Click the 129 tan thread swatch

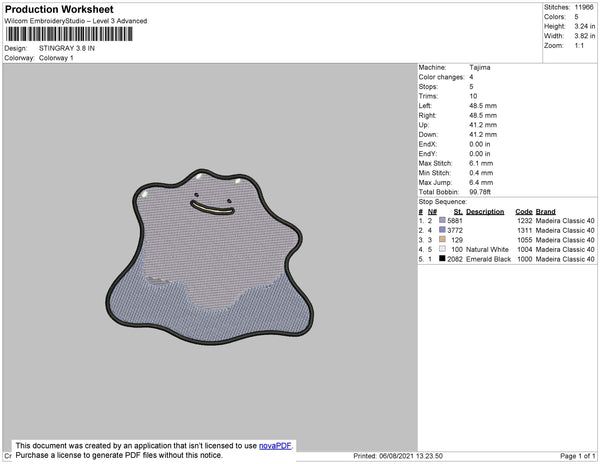[x=442, y=239]
